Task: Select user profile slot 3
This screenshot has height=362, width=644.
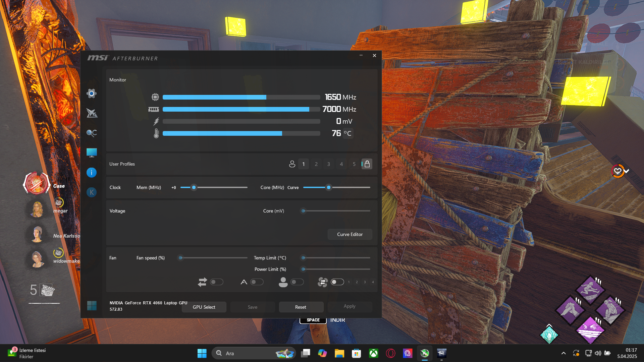Action: (329, 164)
